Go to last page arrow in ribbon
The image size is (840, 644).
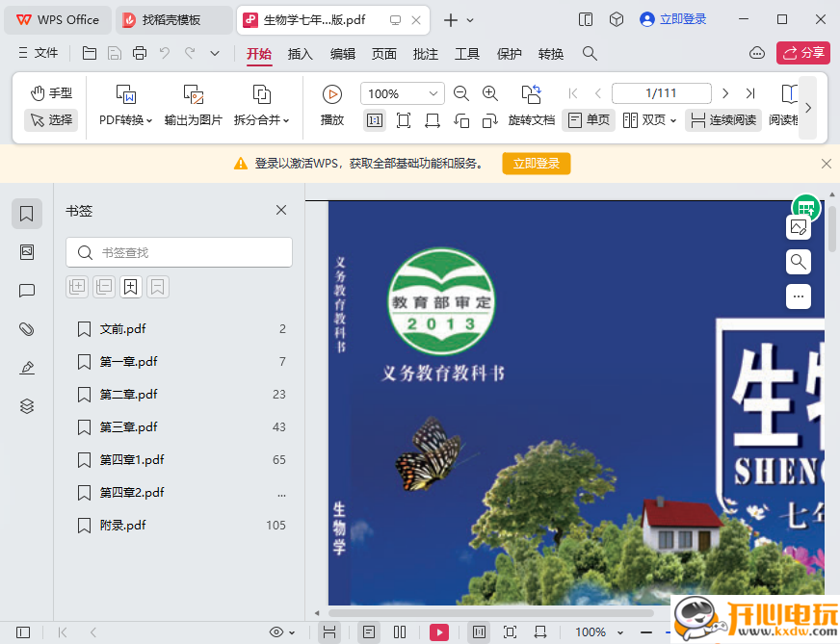coord(750,93)
